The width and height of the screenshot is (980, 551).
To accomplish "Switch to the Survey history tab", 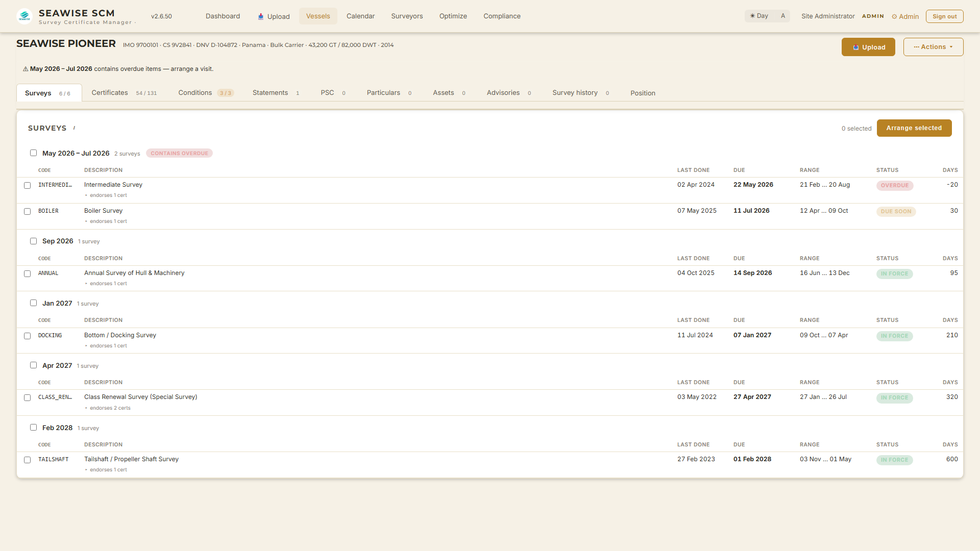I will coord(581,93).
